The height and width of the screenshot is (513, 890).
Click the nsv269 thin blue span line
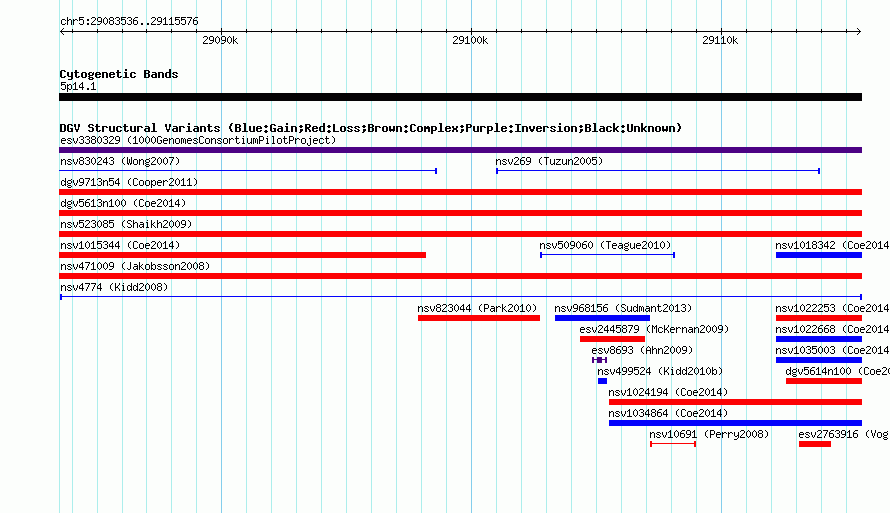click(x=658, y=171)
